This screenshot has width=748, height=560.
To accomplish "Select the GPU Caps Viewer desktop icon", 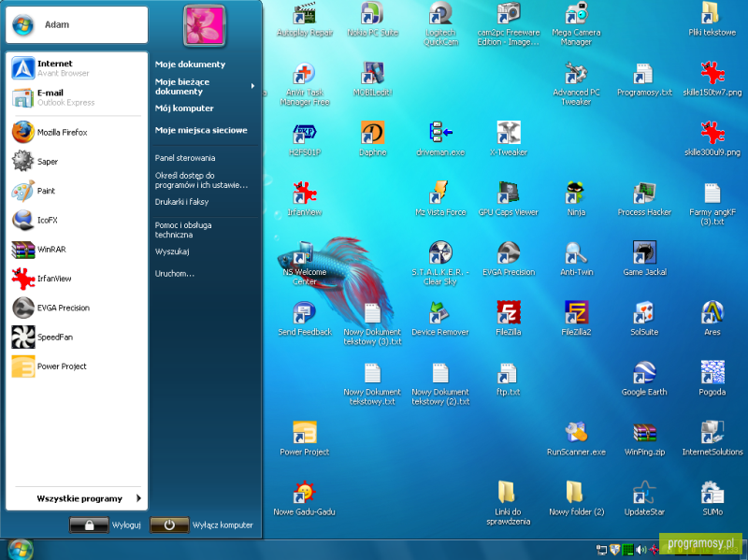I will [509, 199].
